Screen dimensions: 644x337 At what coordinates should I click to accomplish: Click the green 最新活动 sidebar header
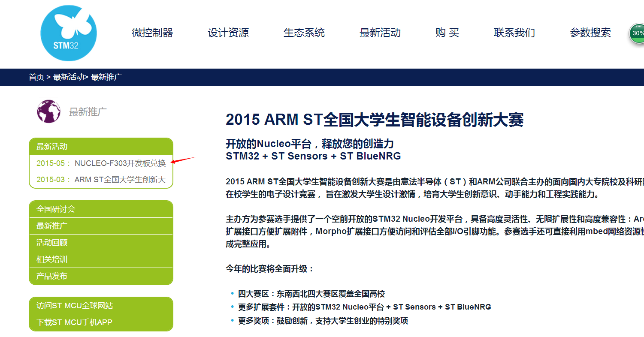(101, 146)
